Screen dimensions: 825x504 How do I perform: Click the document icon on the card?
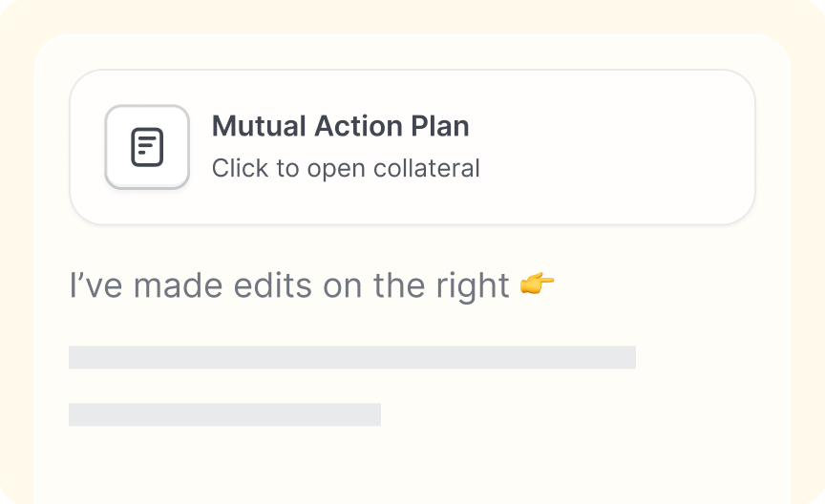[x=147, y=147]
